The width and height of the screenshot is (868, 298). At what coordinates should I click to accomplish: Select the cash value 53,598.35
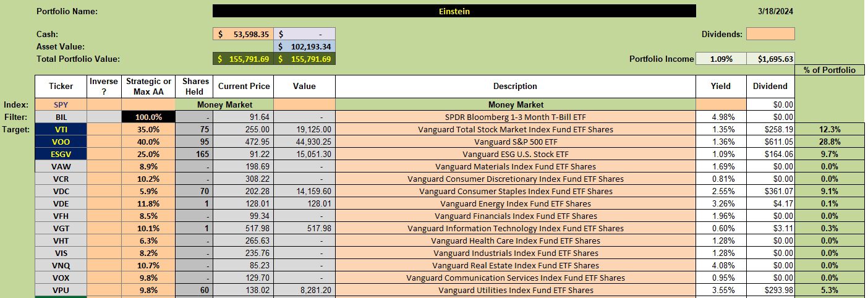pyautogui.click(x=243, y=34)
